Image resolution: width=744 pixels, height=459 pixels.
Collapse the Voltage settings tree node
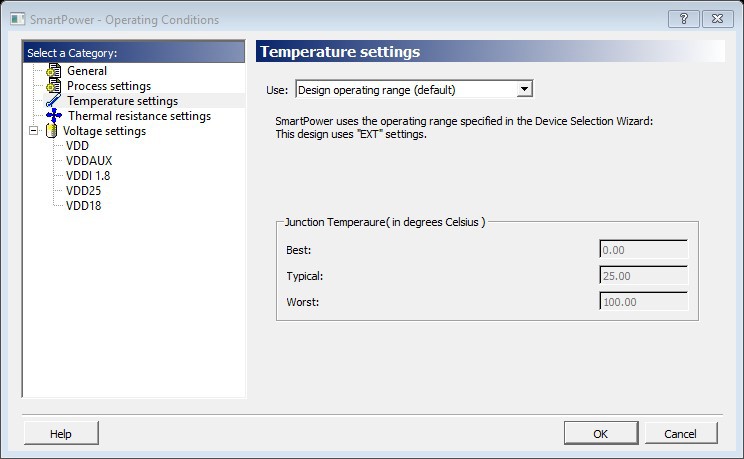(35, 131)
